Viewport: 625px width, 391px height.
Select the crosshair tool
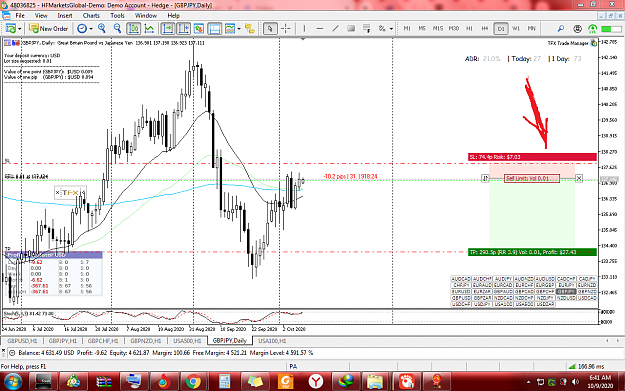pyautogui.click(x=286, y=29)
